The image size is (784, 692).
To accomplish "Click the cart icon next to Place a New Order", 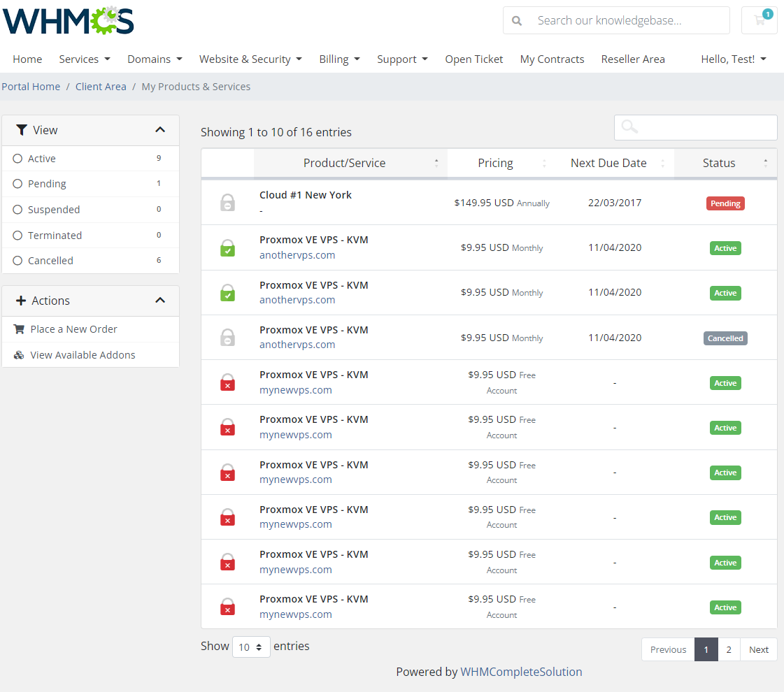I will (x=19, y=329).
